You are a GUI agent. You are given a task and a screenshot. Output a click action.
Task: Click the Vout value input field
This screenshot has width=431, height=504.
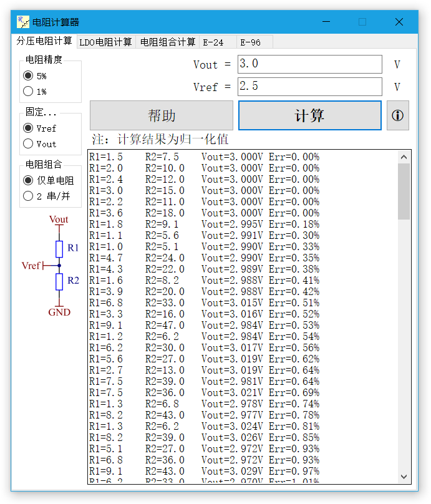pos(309,64)
